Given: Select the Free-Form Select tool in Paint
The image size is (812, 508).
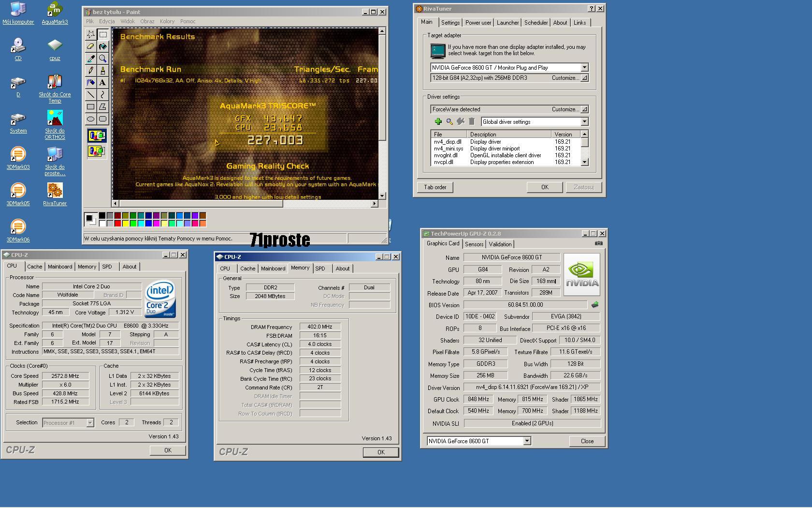Looking at the screenshot, I should pos(91,34).
